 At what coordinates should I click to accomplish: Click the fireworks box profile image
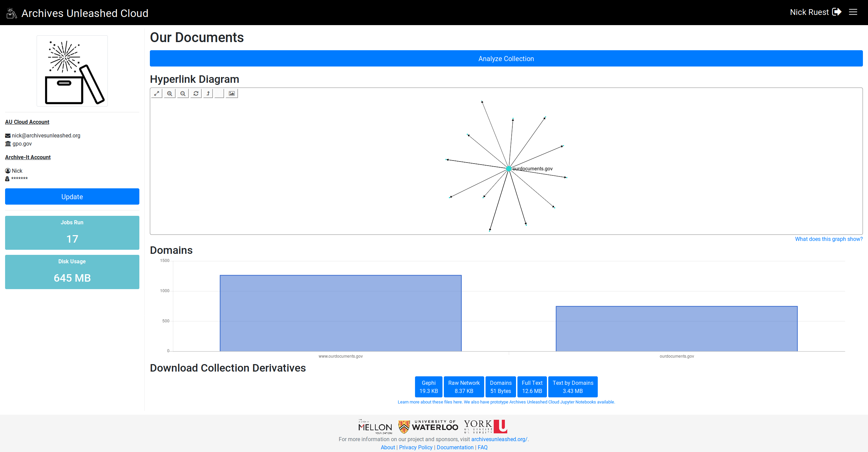coord(72,71)
